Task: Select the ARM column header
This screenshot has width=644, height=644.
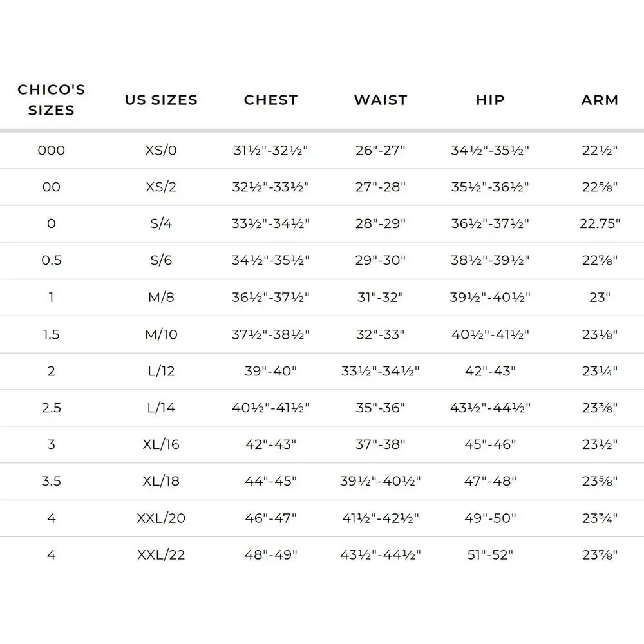Action: click(x=600, y=100)
